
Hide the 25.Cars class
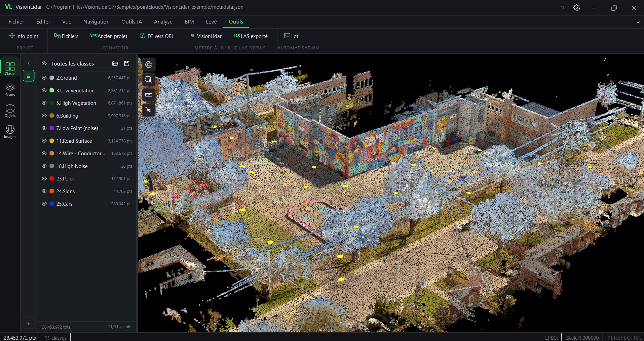(44, 204)
